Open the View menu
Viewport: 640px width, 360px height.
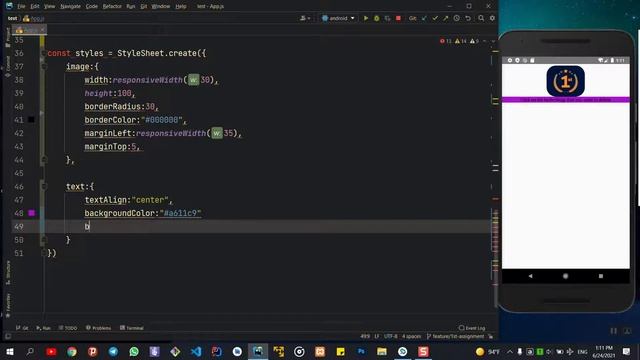[x=49, y=7]
